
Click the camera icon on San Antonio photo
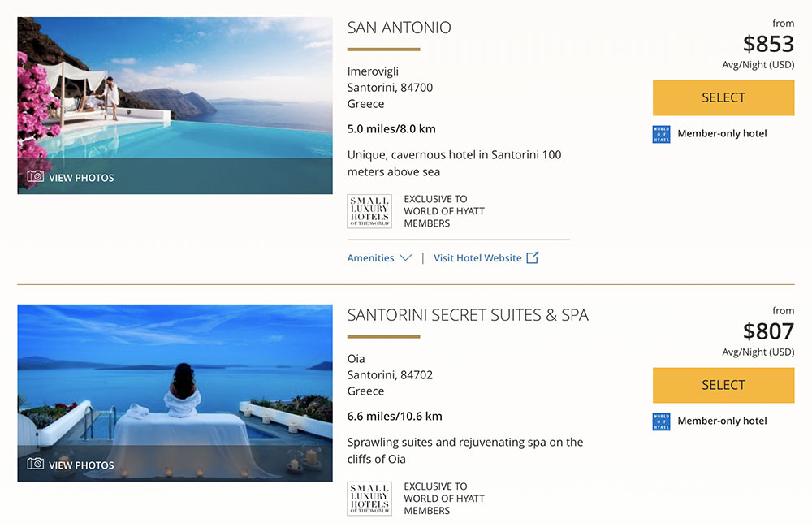click(x=35, y=176)
